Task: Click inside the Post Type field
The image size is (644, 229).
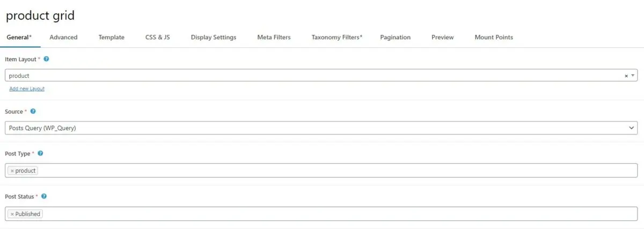Action: tap(322, 171)
